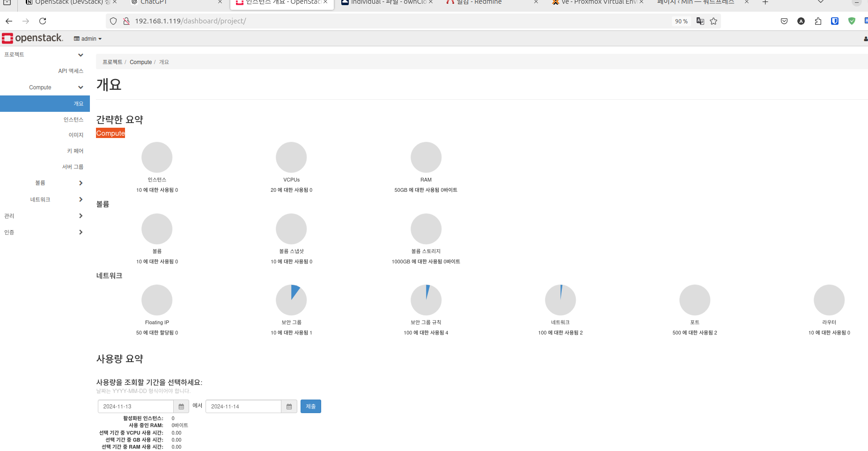Click the browser reload page icon

43,21
